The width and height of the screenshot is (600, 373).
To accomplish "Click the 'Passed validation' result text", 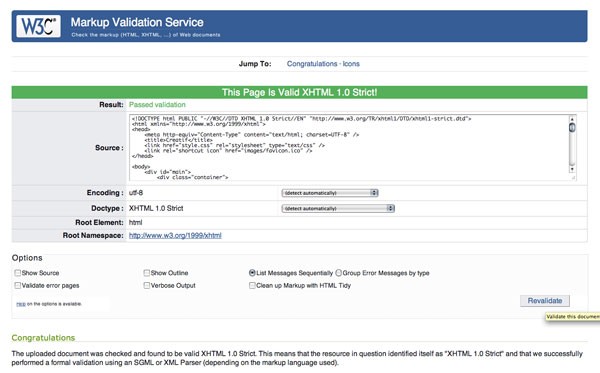I will 157,104.
